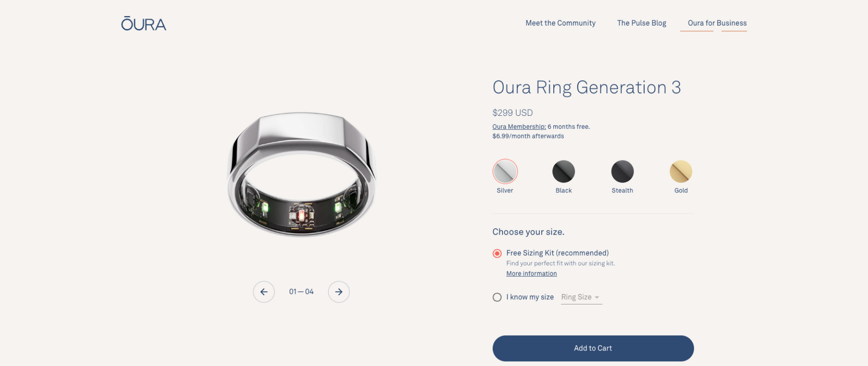868x366 pixels.
Task: Click the Add to Cart button
Action: pyautogui.click(x=593, y=348)
